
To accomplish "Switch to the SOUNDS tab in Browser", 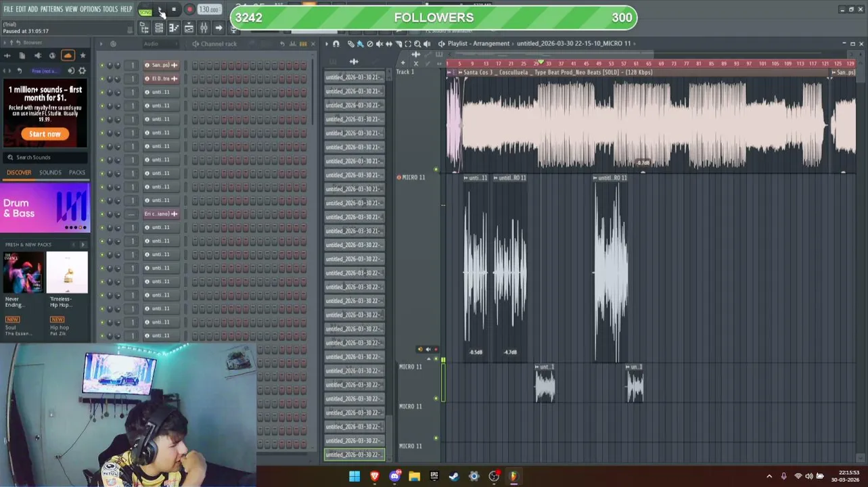I will 50,172.
